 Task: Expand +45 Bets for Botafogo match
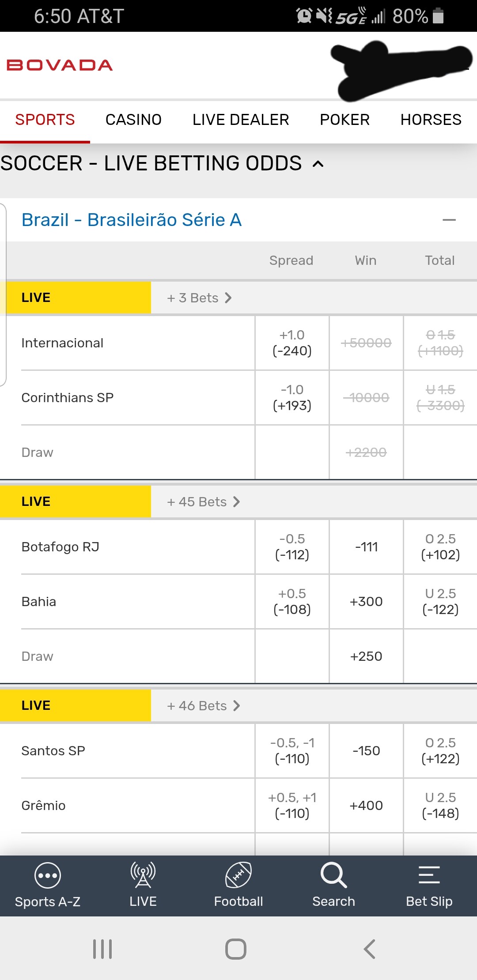click(x=203, y=502)
